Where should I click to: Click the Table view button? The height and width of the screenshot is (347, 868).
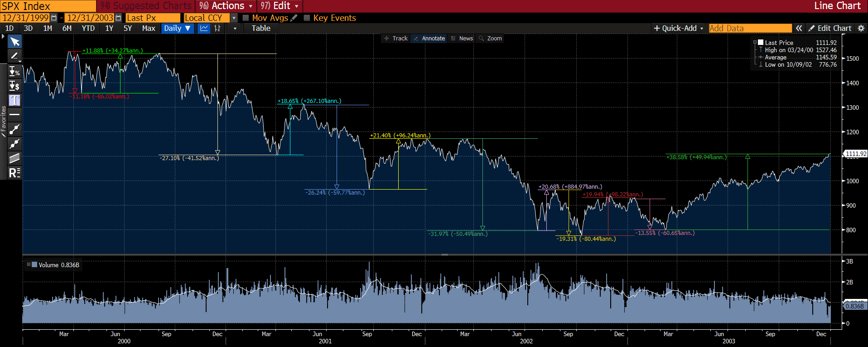(261, 28)
